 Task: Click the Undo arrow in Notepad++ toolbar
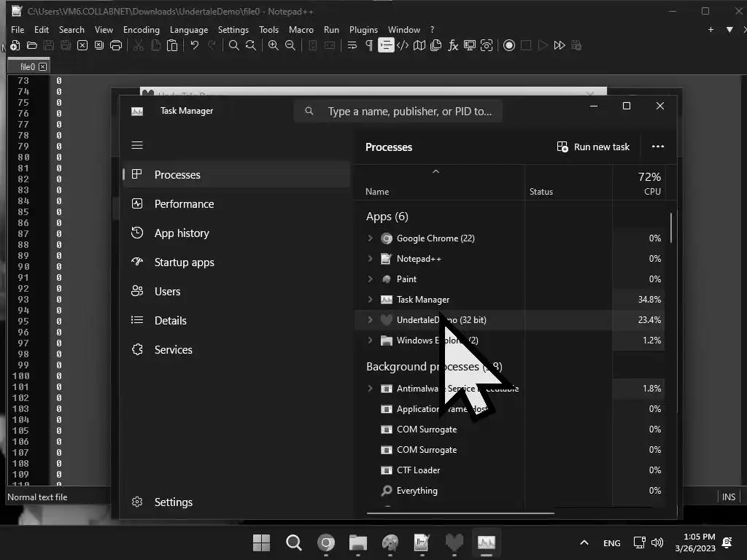(x=194, y=45)
